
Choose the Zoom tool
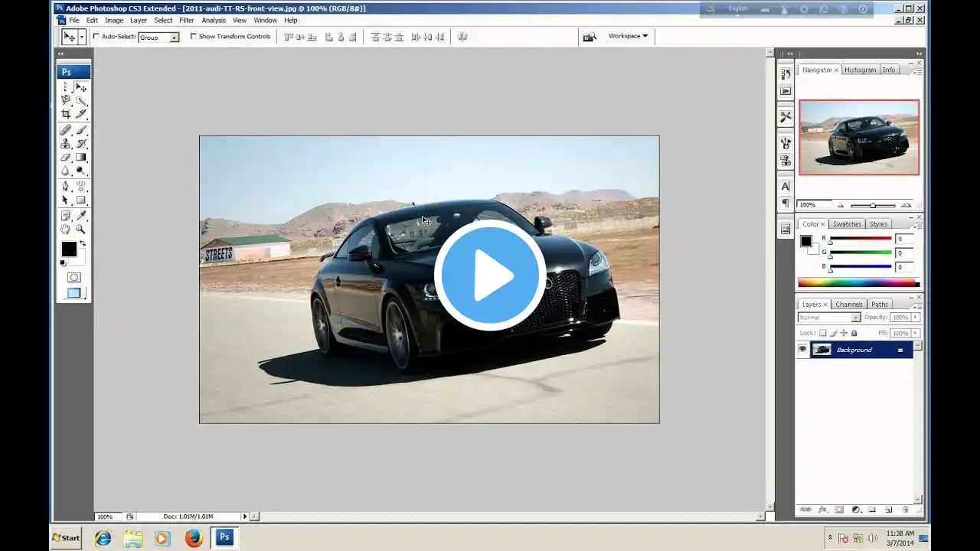click(x=80, y=230)
